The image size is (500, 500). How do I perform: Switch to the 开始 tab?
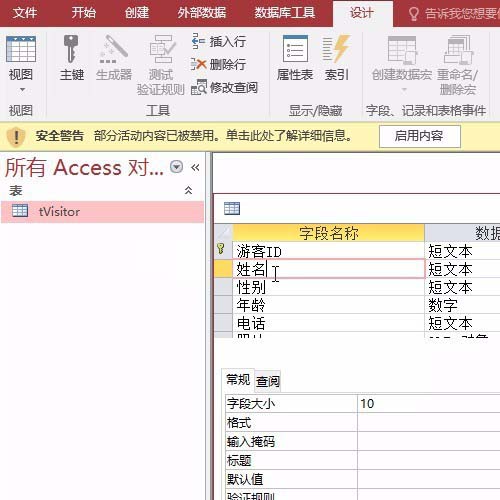pyautogui.click(x=84, y=13)
